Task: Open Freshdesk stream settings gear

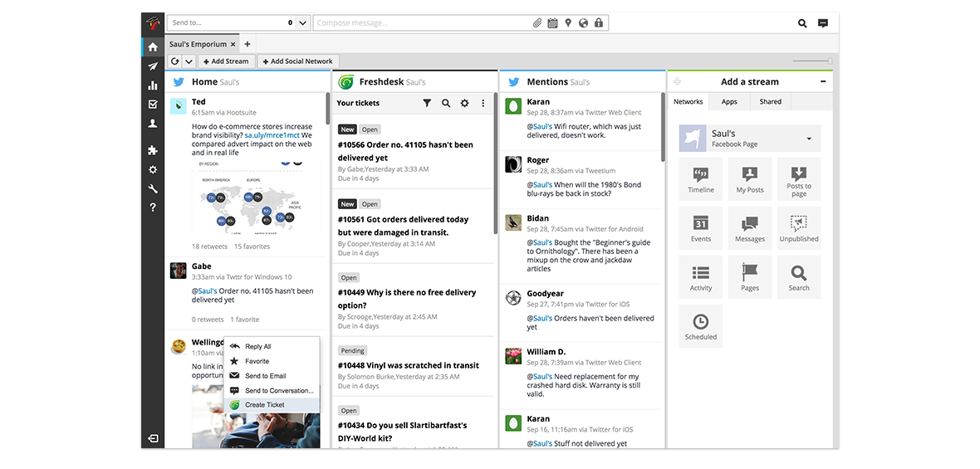Action: pyautogui.click(x=464, y=103)
